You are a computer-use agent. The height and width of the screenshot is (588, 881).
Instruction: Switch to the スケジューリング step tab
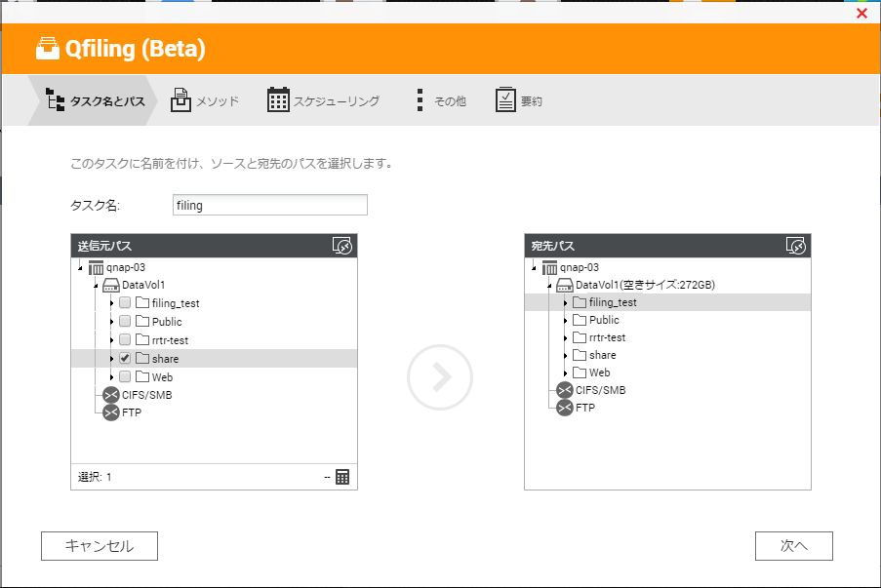click(324, 100)
